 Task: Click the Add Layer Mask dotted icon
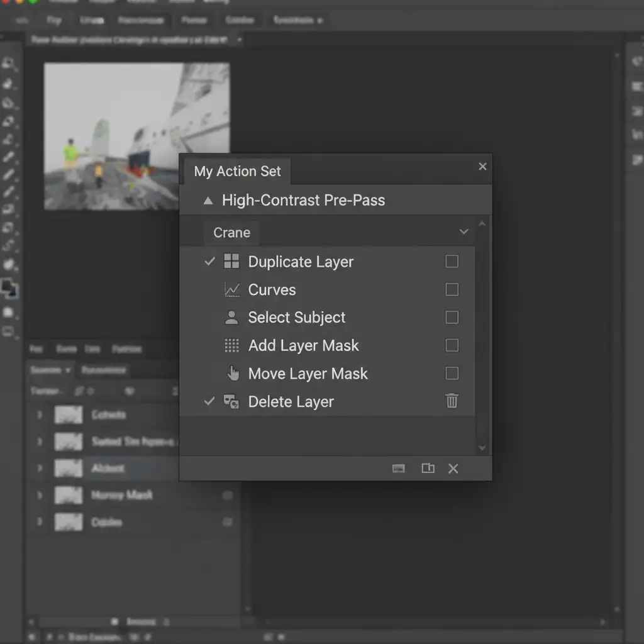coord(231,345)
